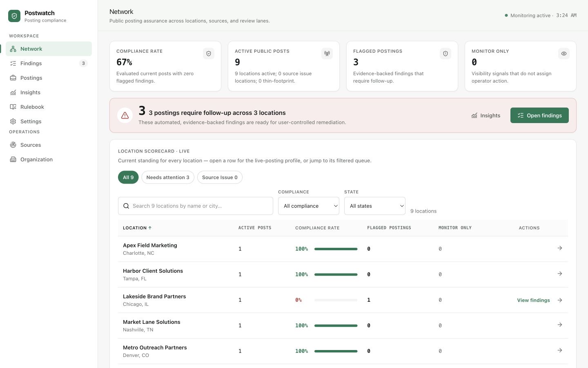
Task: Click the Postwatch shield logo icon
Action: click(x=14, y=16)
